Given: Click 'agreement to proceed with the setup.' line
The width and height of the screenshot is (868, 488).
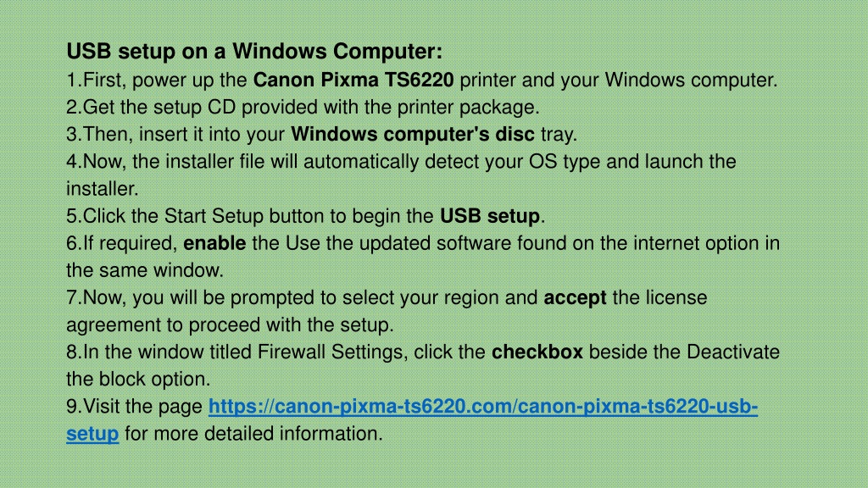Looking at the screenshot, I should click(x=230, y=325).
